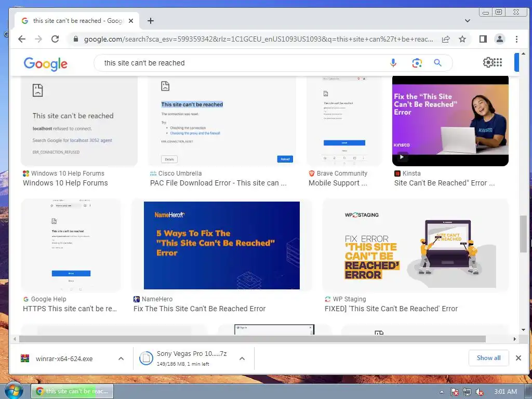Close the downloads bar
Image resolution: width=532 pixels, height=399 pixels.
click(x=518, y=358)
